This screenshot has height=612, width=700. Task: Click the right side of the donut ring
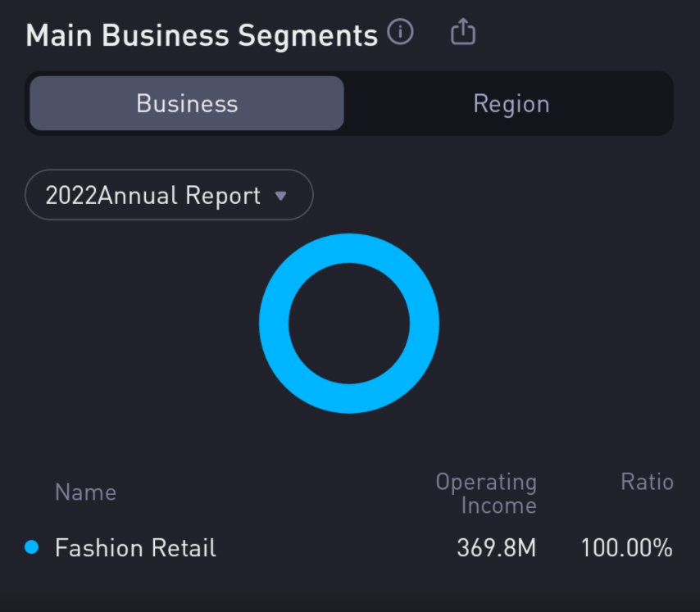[x=425, y=324]
